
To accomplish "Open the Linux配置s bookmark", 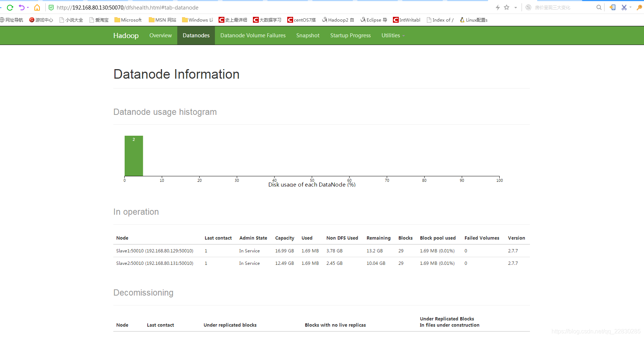I will [474, 20].
